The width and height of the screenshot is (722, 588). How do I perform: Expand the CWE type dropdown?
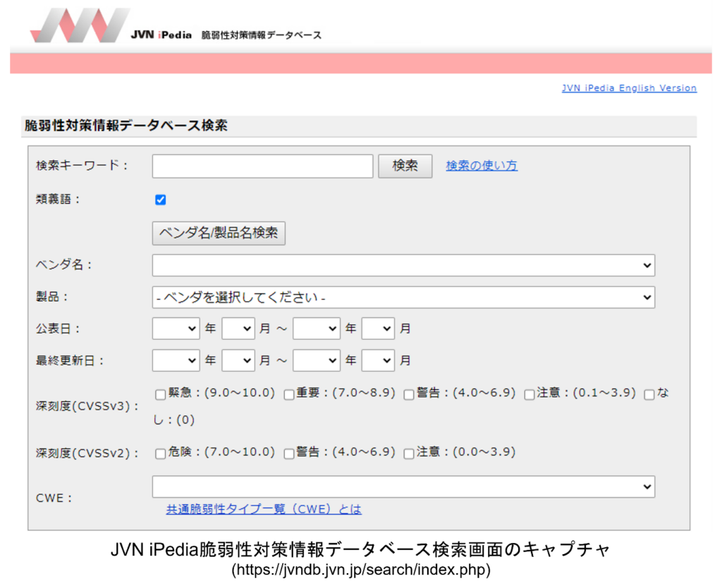click(403, 486)
